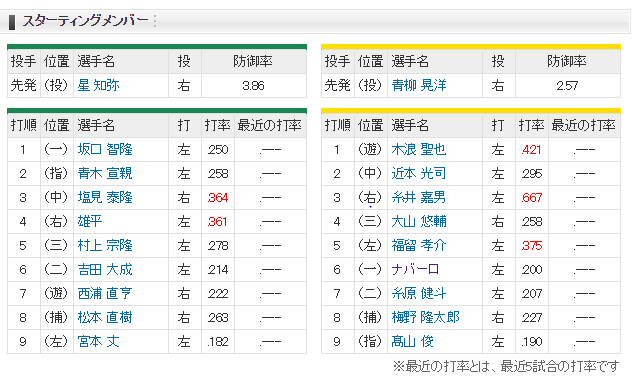
Task: Open 雄平 player page
Action: tap(90, 221)
